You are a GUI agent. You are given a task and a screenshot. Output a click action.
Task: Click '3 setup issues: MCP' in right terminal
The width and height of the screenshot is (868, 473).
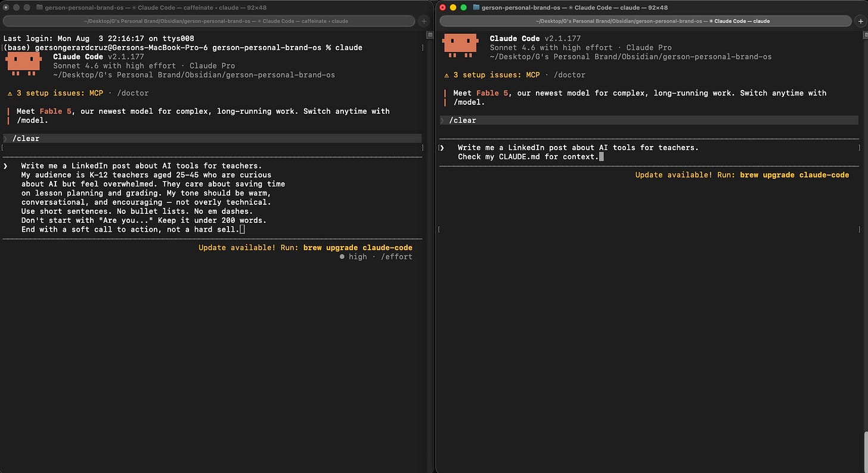pos(498,75)
